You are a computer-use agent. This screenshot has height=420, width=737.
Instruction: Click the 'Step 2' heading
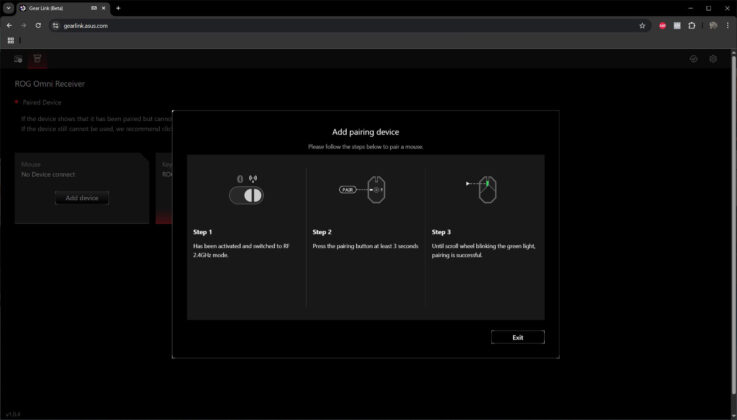point(322,232)
